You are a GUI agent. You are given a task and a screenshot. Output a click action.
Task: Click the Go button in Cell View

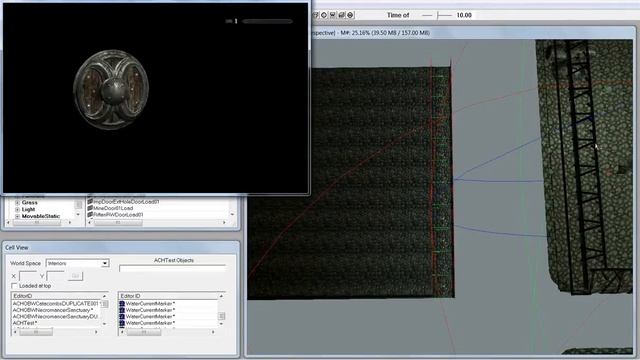coord(75,276)
